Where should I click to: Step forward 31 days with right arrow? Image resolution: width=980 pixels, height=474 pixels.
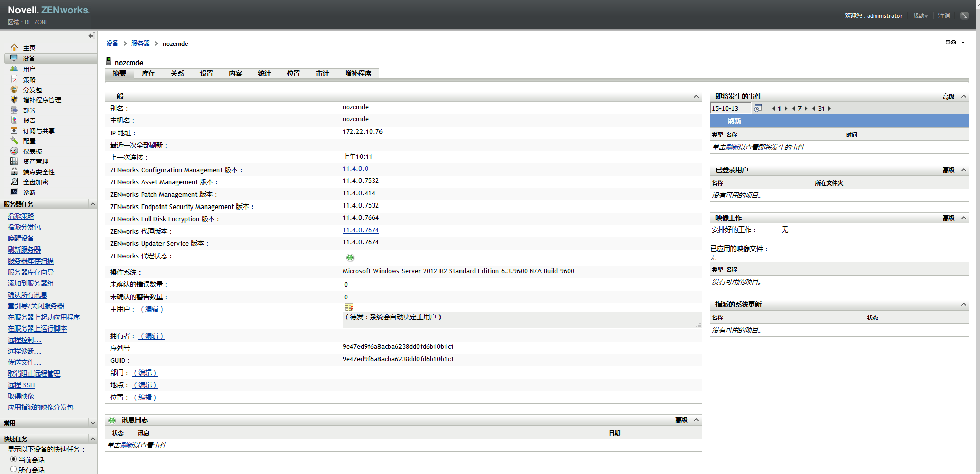pyautogui.click(x=829, y=109)
